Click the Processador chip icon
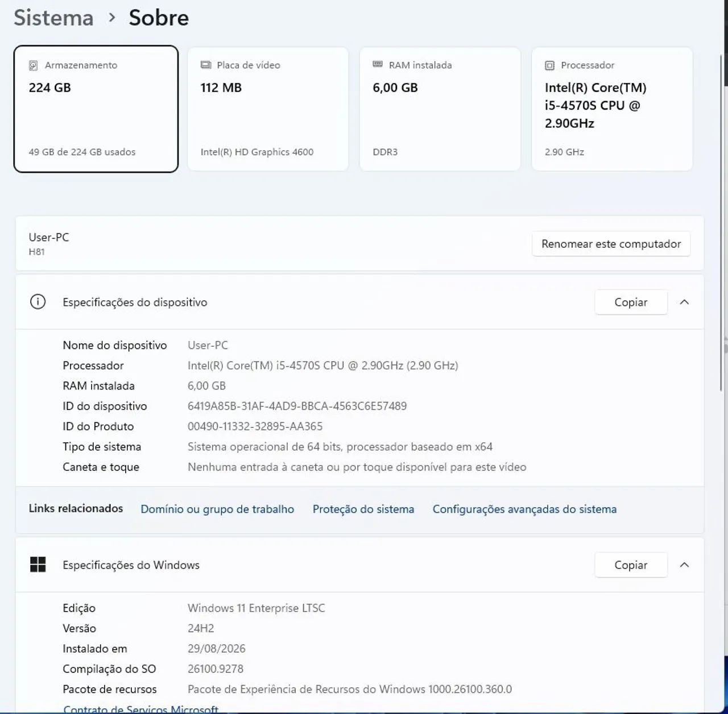Screen dimensions: 728x714 549,65
